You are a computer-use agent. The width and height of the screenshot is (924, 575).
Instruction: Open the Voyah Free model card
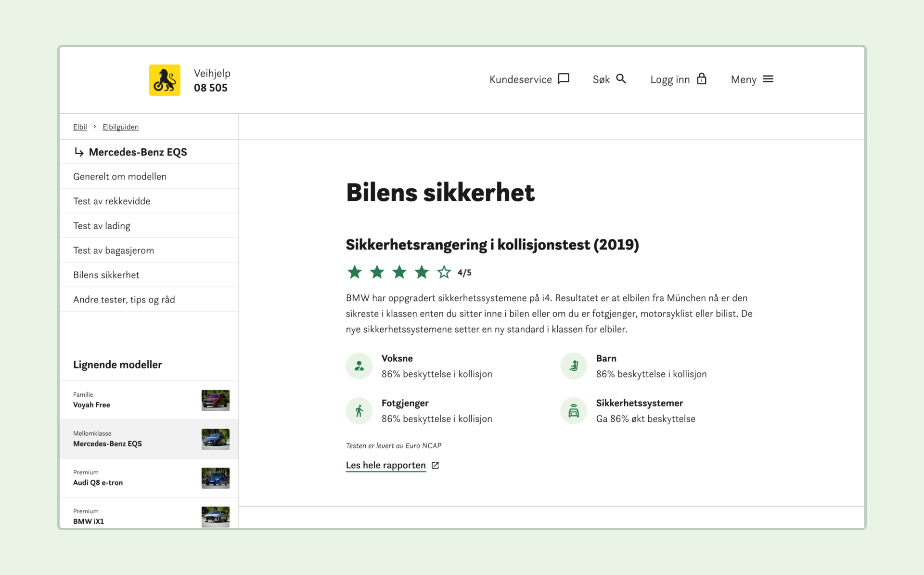coord(149,400)
